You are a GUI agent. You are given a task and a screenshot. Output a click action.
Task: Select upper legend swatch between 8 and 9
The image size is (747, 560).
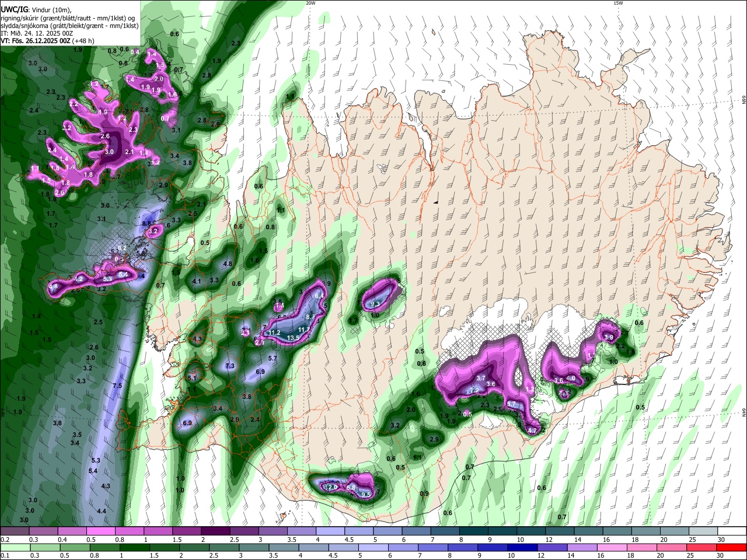474,531
